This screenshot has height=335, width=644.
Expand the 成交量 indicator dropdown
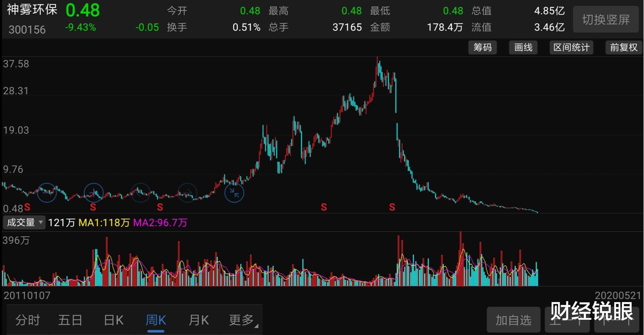24,222
